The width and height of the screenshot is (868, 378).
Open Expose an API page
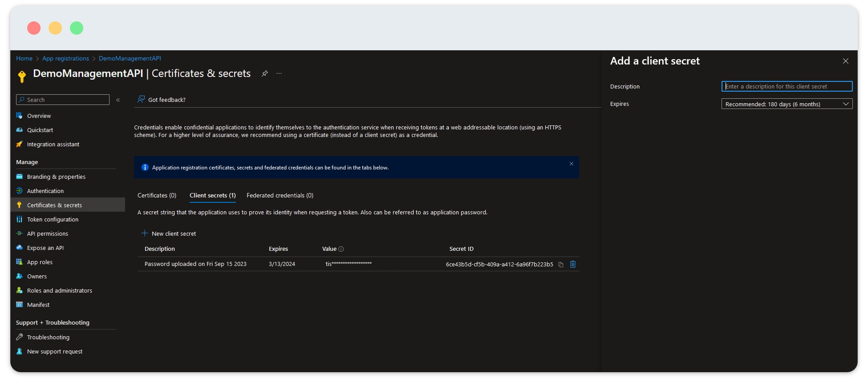point(45,248)
